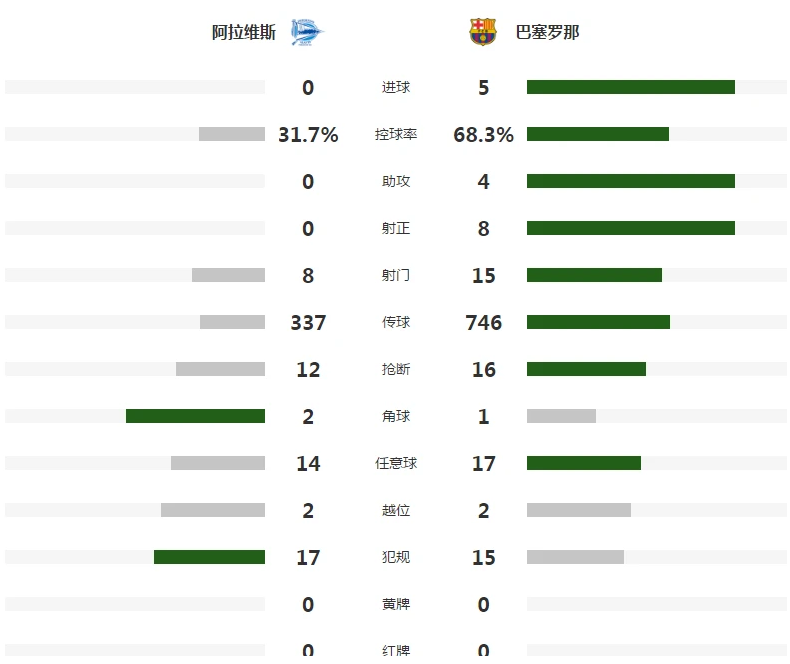Screen dimensions: 790x664
Task: Open the 巴塞罗那 team name link
Action: [547, 32]
